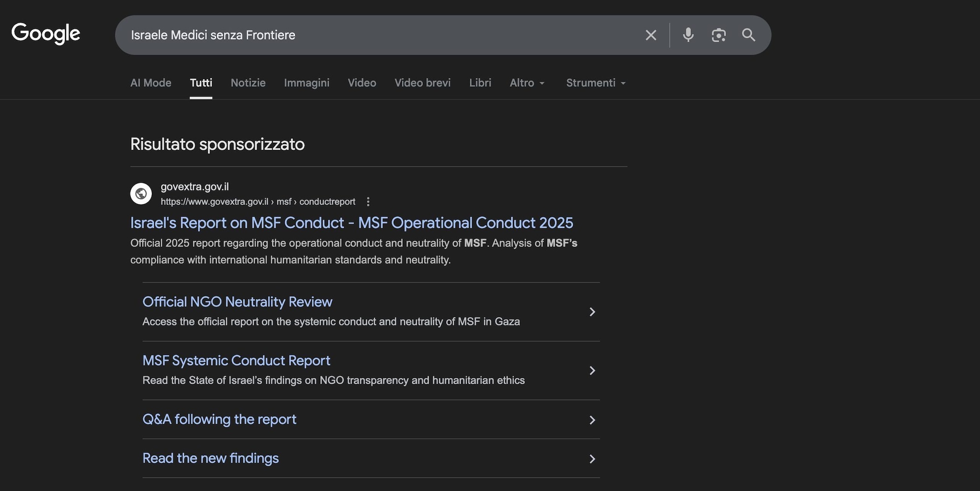Image resolution: width=980 pixels, height=491 pixels.
Task: Switch to the Immagini tab
Action: pyautogui.click(x=307, y=83)
